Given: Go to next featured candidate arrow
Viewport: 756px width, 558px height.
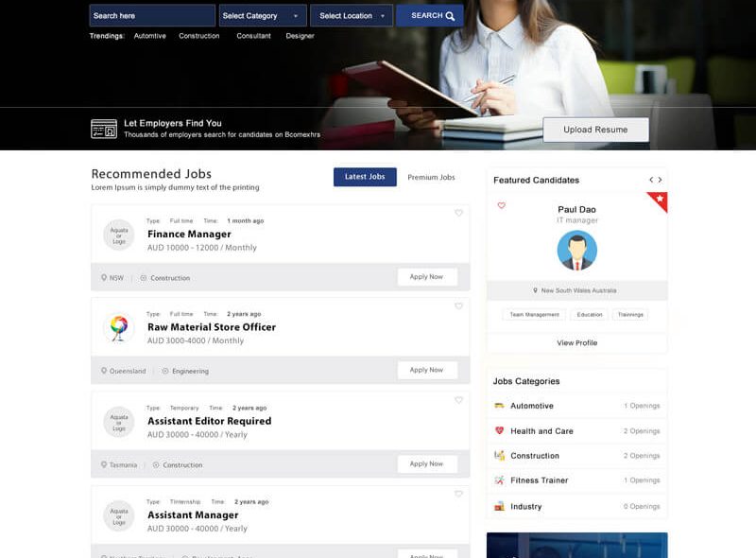Looking at the screenshot, I should 660,180.
